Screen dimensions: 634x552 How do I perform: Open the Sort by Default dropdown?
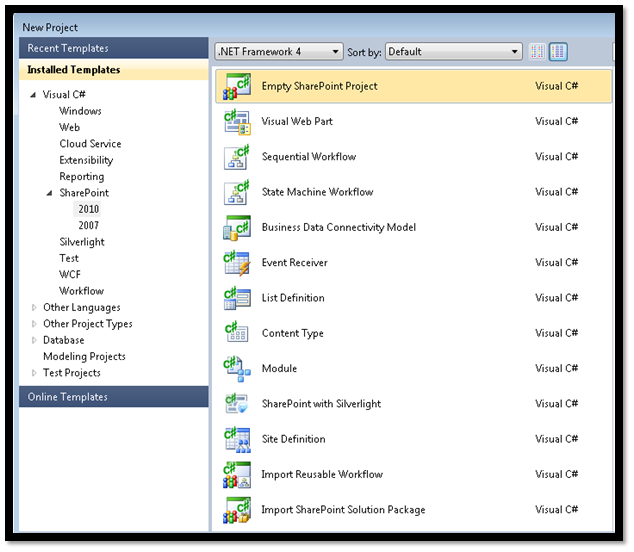[453, 52]
